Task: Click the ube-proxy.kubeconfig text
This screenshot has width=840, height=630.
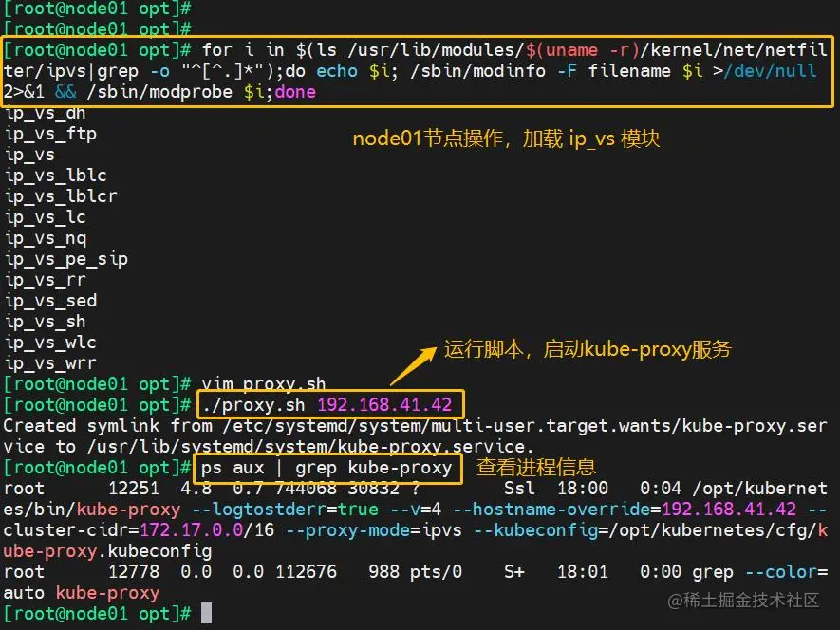Action: click(x=107, y=551)
